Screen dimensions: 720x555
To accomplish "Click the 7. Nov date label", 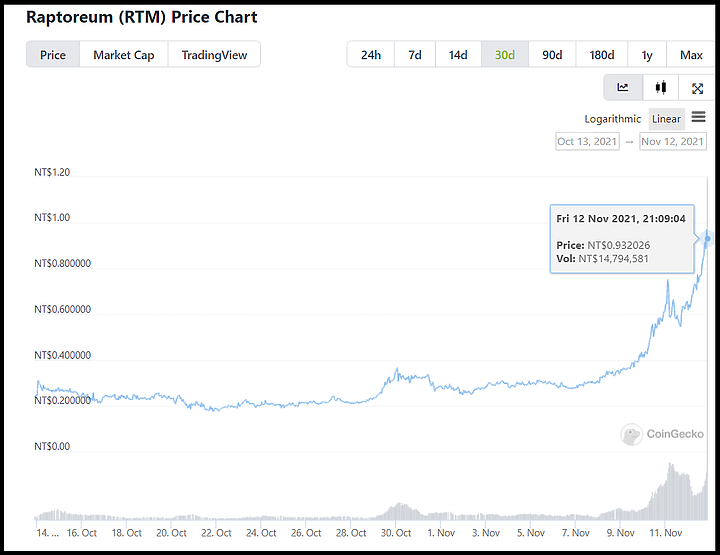I will 575,533.
